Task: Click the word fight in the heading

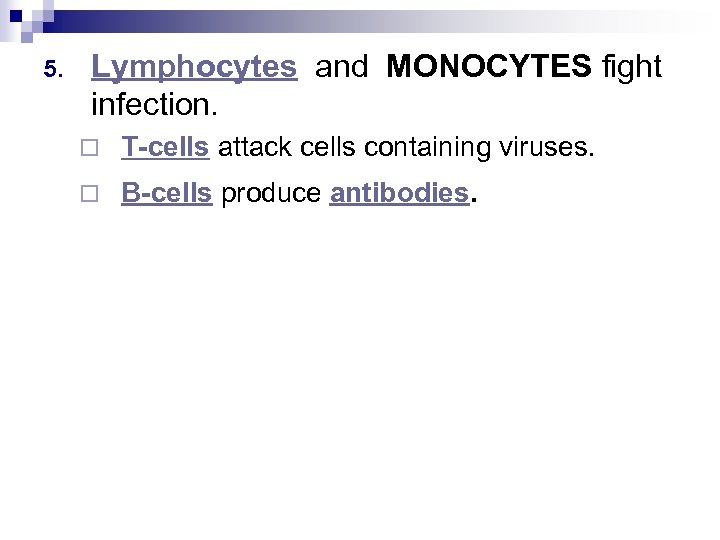Action: (632, 67)
